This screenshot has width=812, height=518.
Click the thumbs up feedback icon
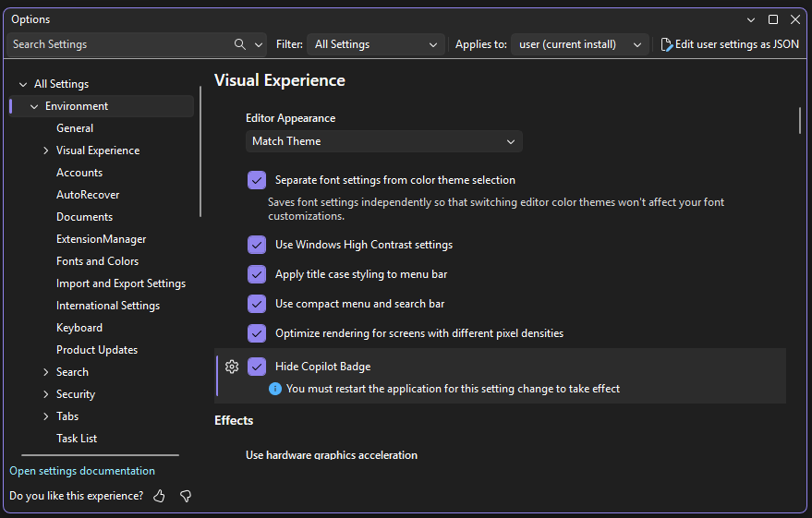pos(160,496)
